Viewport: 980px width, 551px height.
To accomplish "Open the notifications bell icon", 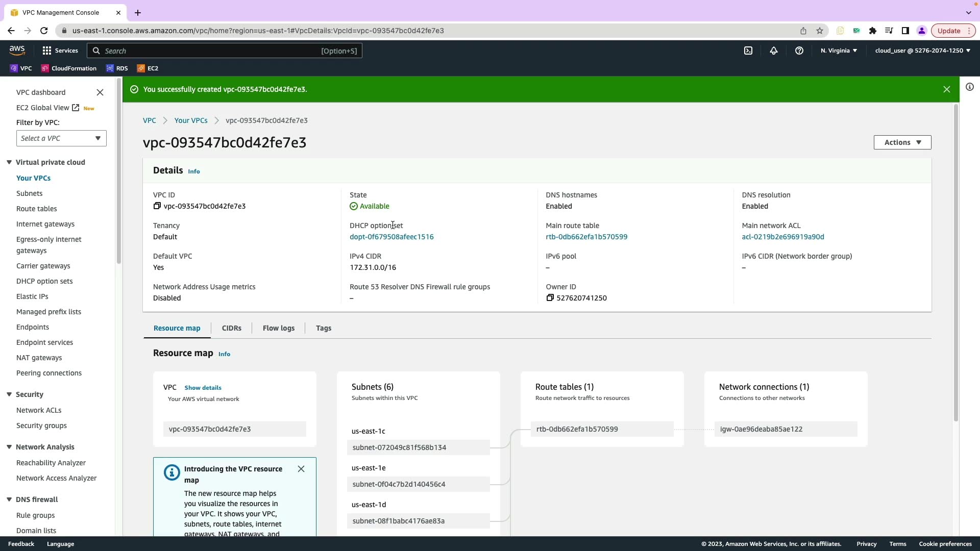I will click(774, 51).
